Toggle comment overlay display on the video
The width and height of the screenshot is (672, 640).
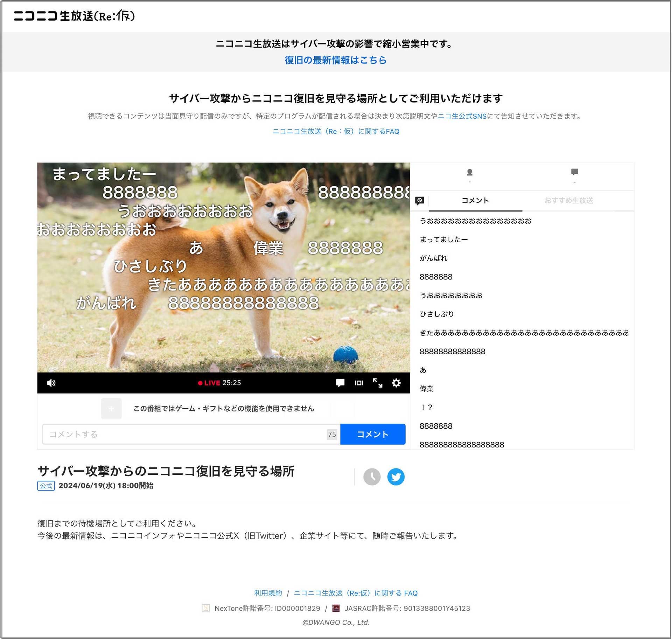click(x=340, y=383)
